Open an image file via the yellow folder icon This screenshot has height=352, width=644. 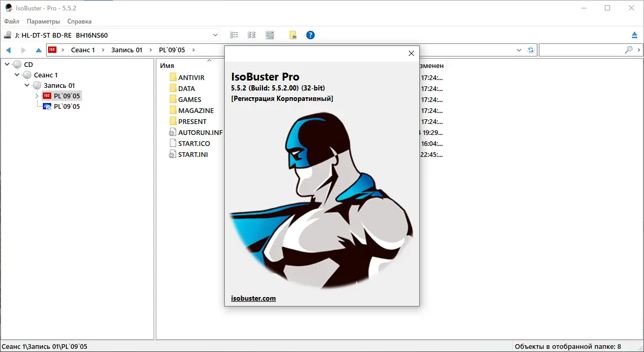click(292, 35)
